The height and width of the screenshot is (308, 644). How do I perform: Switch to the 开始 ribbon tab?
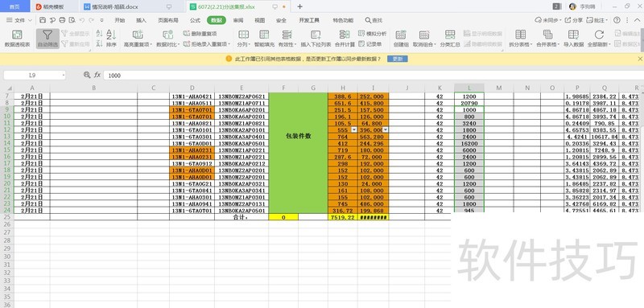tap(119, 20)
